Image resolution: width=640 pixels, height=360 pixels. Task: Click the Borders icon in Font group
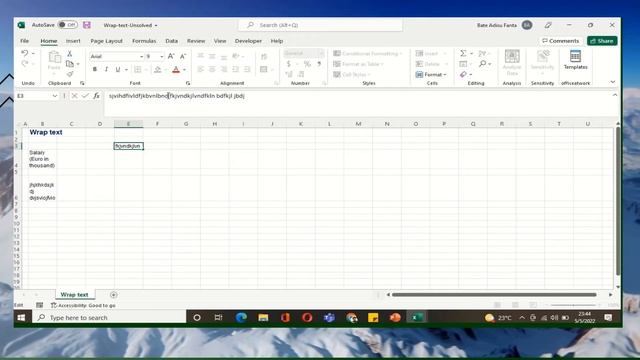click(x=138, y=69)
